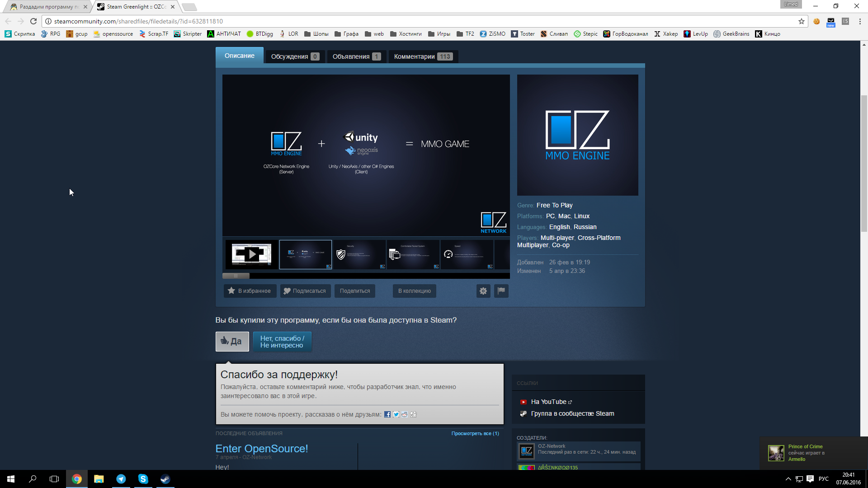Open the Обсуждения tab
Screen dimensions: 868x488
point(295,56)
